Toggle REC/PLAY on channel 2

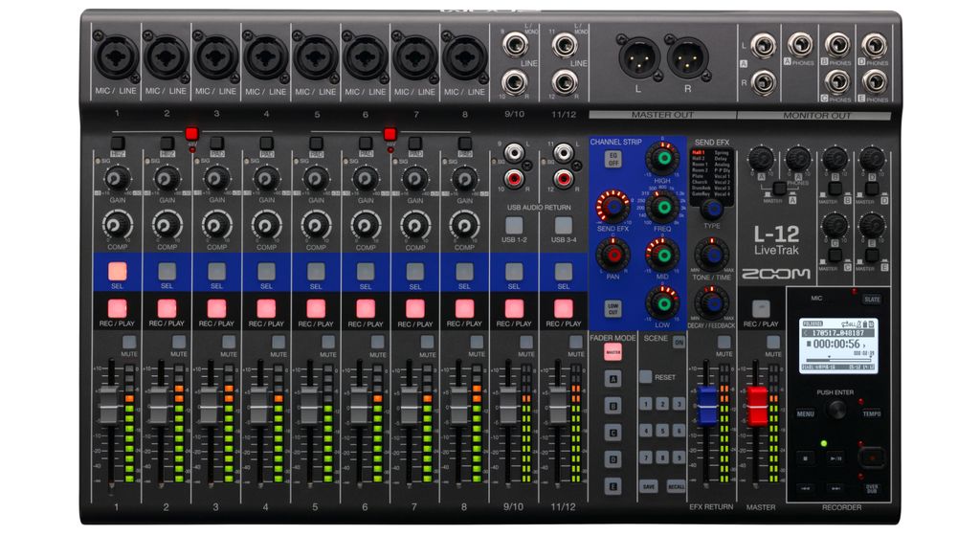coord(167,309)
